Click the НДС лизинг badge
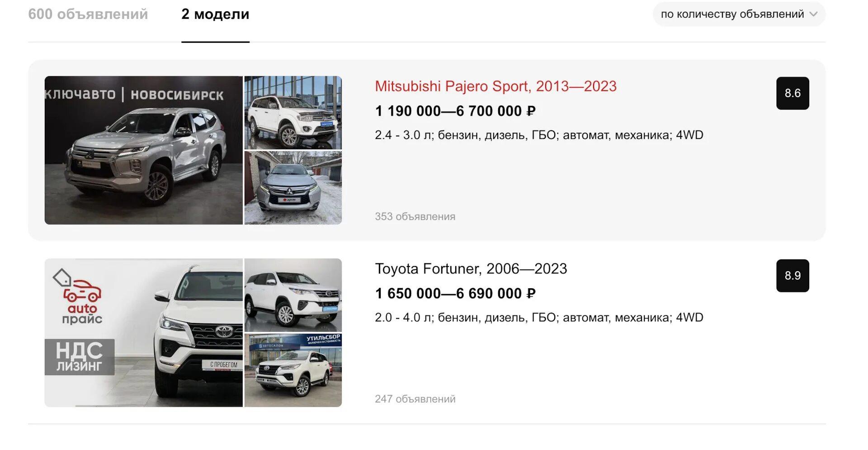Viewport: 868px width, 450px height. click(80, 357)
